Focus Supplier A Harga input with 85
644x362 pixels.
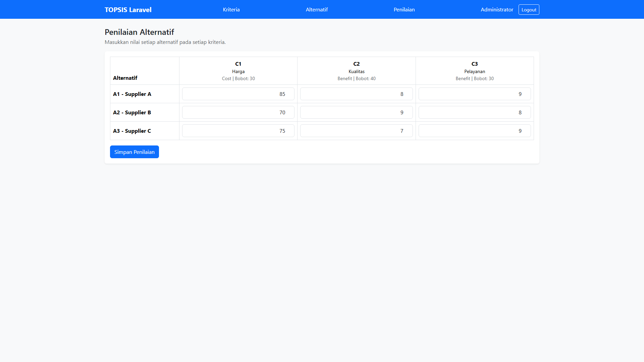point(238,94)
